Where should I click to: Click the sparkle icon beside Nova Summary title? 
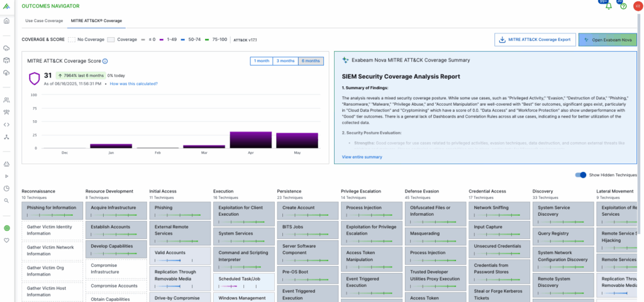coord(345,60)
